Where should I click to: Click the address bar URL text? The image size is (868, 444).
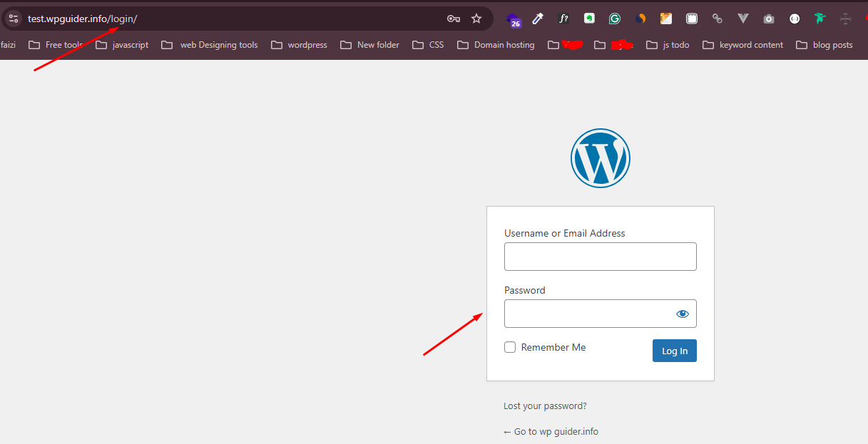pyautogui.click(x=82, y=19)
